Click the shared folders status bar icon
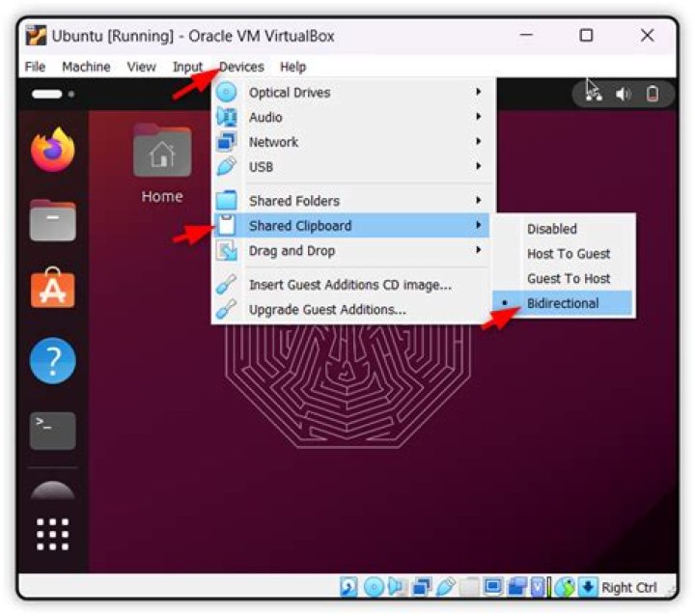Screen dimensions: 695x616 [x=469, y=587]
